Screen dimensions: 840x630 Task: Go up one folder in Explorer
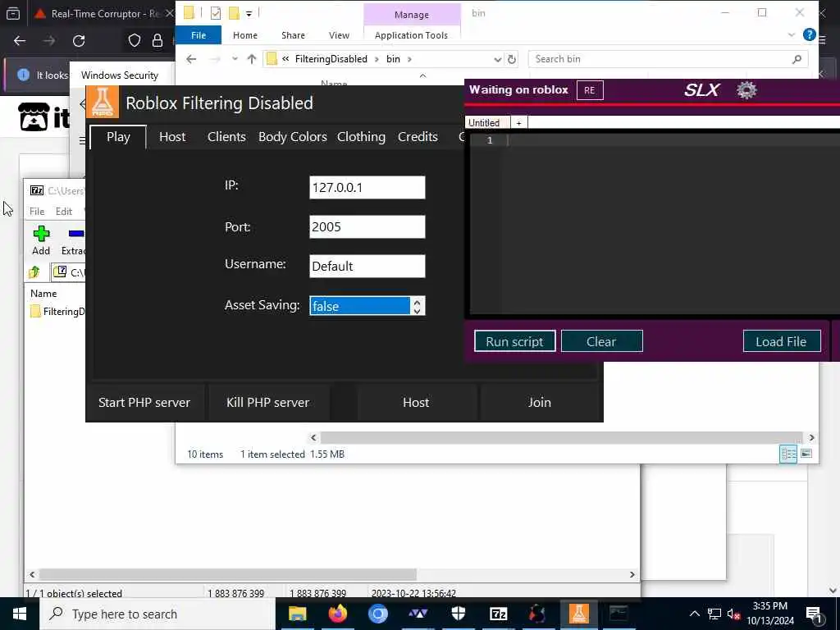click(x=252, y=59)
